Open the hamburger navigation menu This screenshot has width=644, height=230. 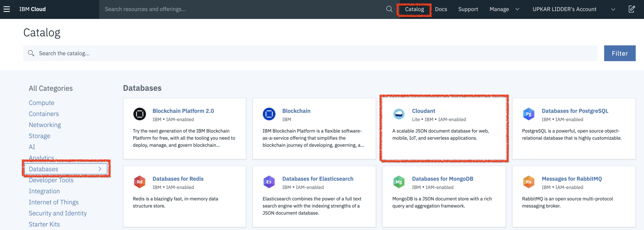(x=7, y=9)
